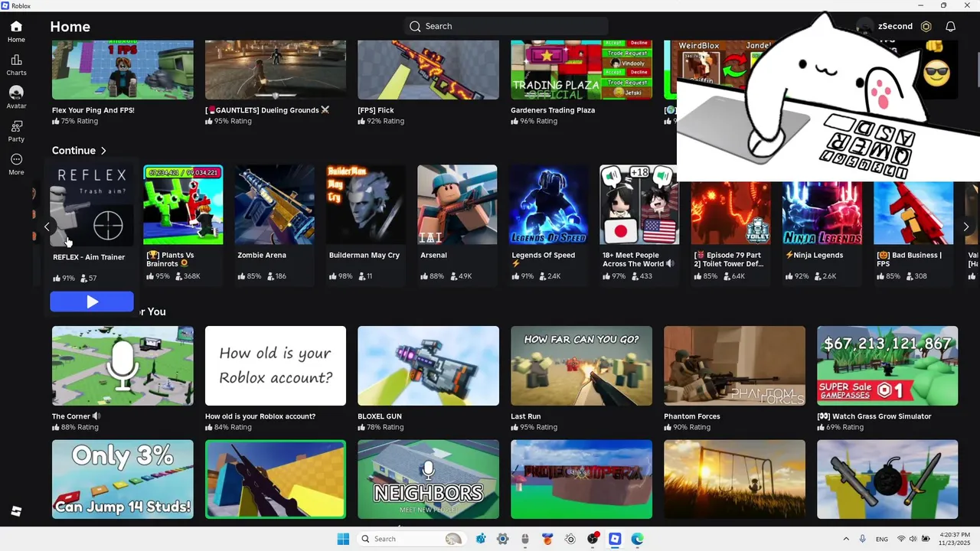Open BLOXEL GUN thumbnail
Viewport: 980px width, 551px height.
click(428, 366)
